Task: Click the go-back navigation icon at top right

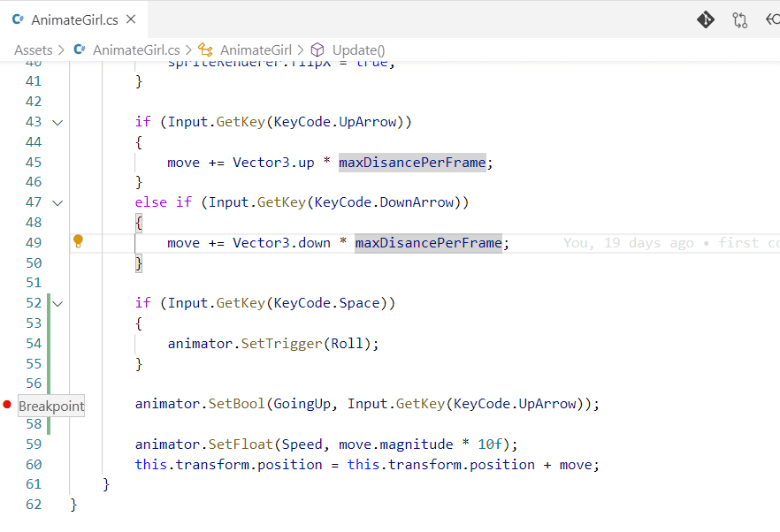Action: 772,19
